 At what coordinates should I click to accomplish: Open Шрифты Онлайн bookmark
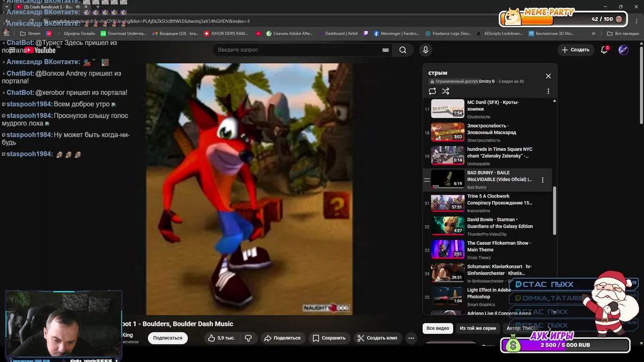tap(75, 34)
